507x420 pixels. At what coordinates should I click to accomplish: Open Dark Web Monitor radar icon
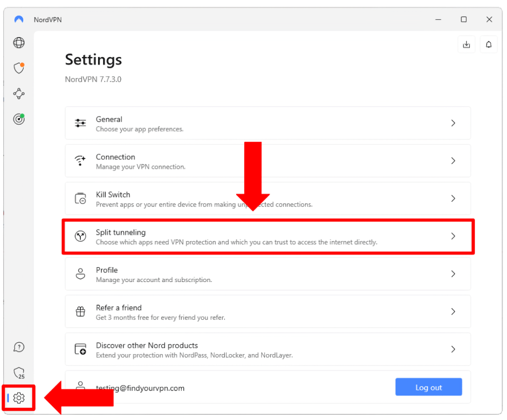point(19,119)
